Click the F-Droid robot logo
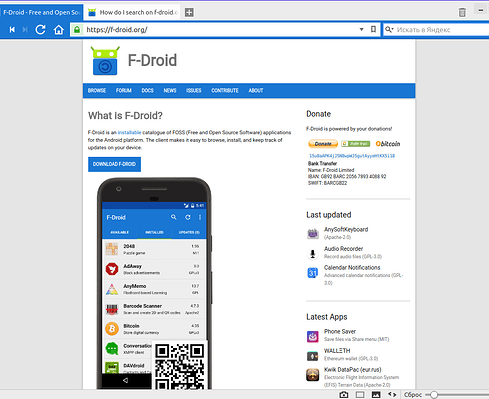 coord(105,61)
